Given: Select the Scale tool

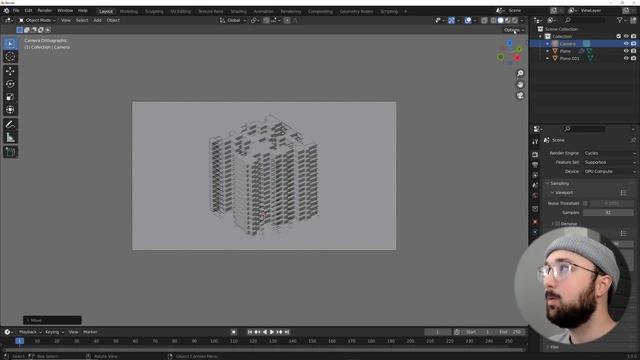Looking at the screenshot, I should 10,97.
